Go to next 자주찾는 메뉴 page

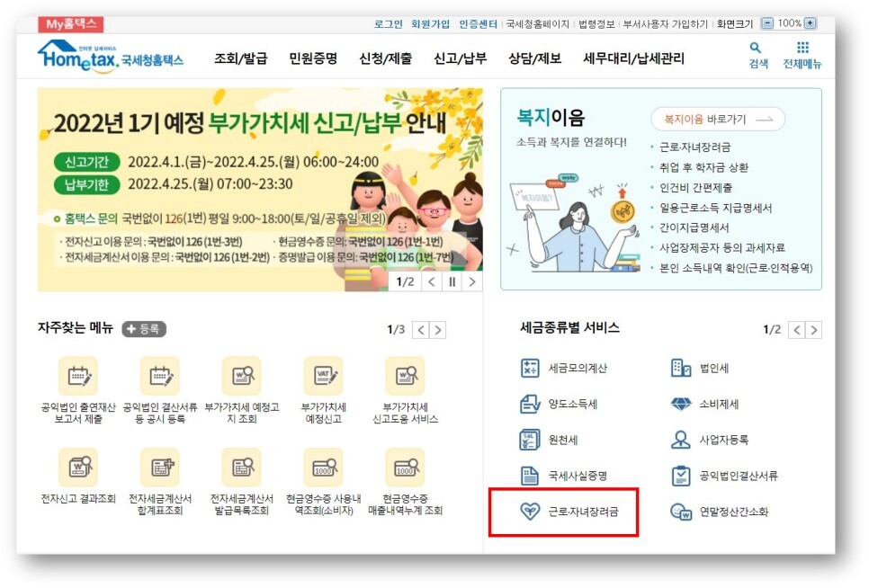click(438, 330)
